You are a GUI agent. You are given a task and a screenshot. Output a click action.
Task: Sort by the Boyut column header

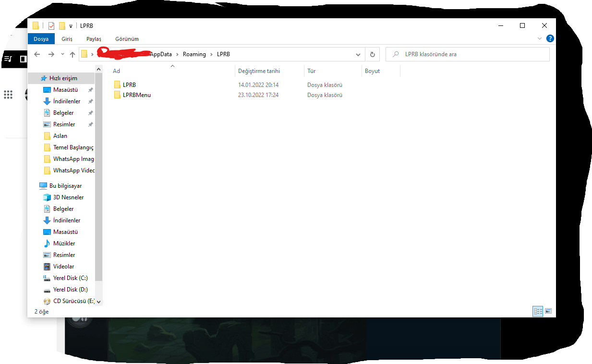[381, 71]
